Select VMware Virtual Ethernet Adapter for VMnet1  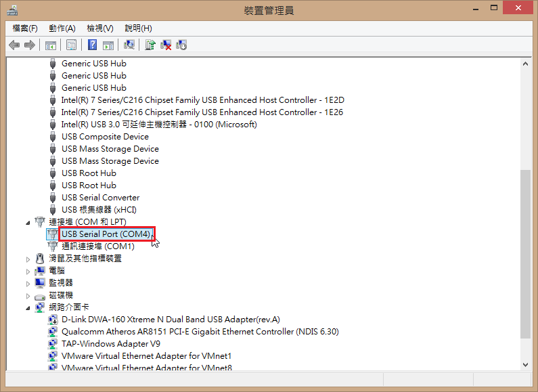coord(146,356)
